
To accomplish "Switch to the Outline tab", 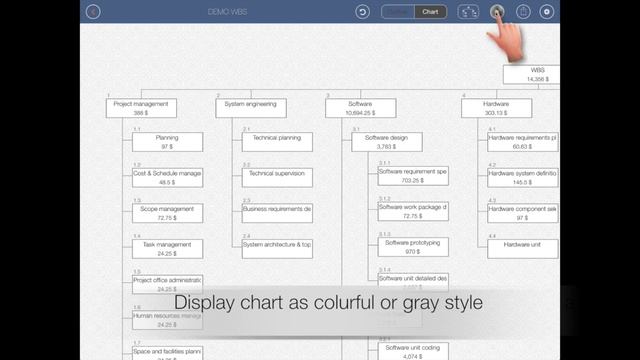I will [398, 12].
